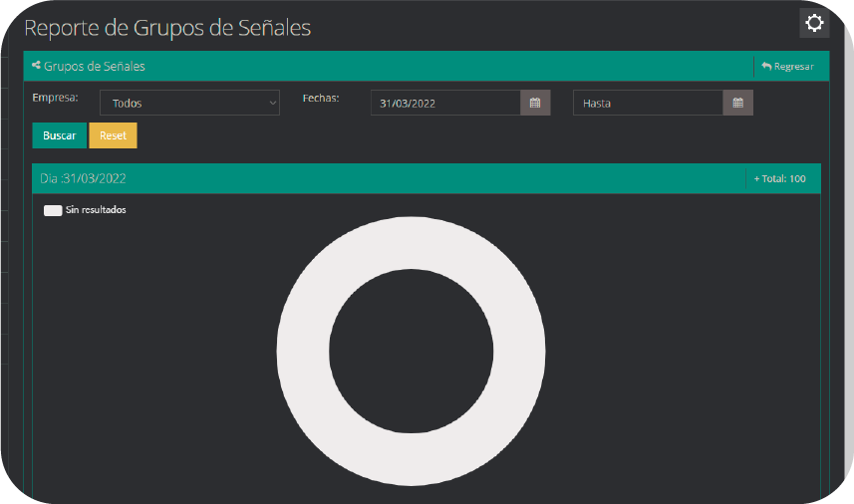
Task: Click the + Total: 100 indicator
Action: tap(779, 179)
